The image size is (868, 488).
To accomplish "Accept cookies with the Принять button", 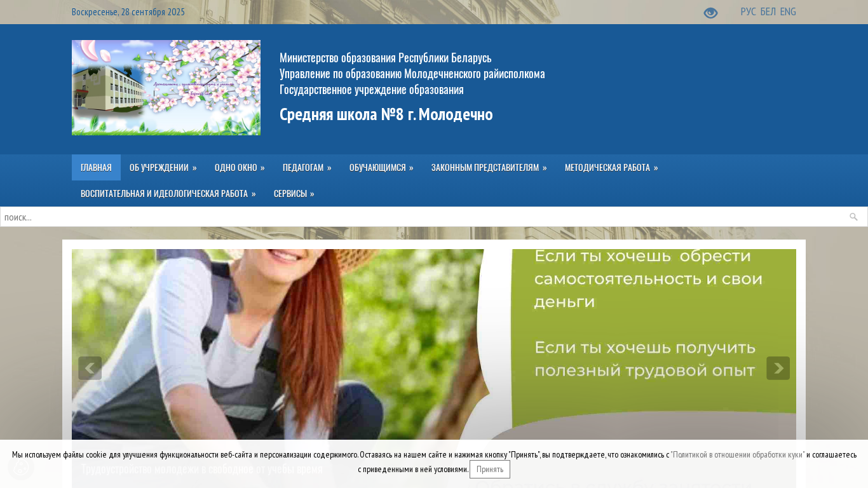I will click(x=490, y=470).
